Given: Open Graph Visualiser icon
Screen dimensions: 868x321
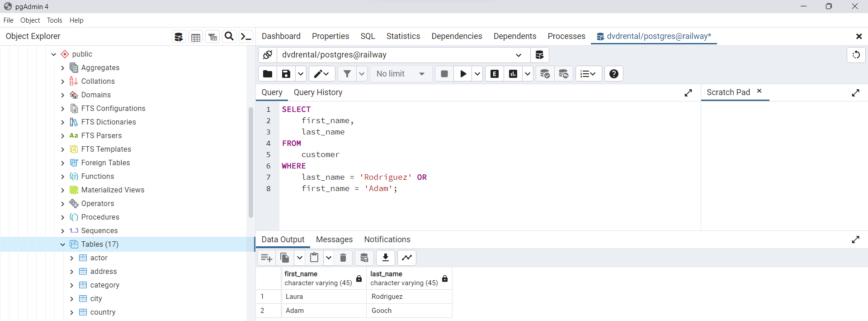Looking at the screenshot, I should (x=407, y=258).
